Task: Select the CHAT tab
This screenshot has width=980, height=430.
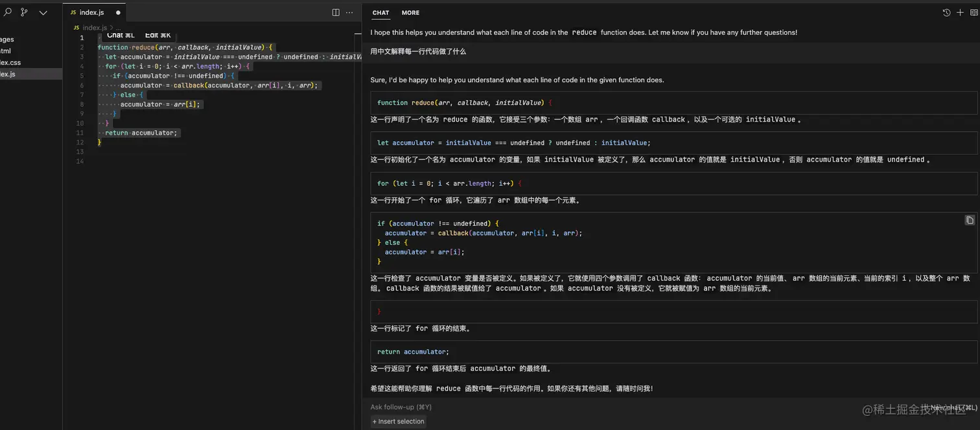Action: (380, 12)
